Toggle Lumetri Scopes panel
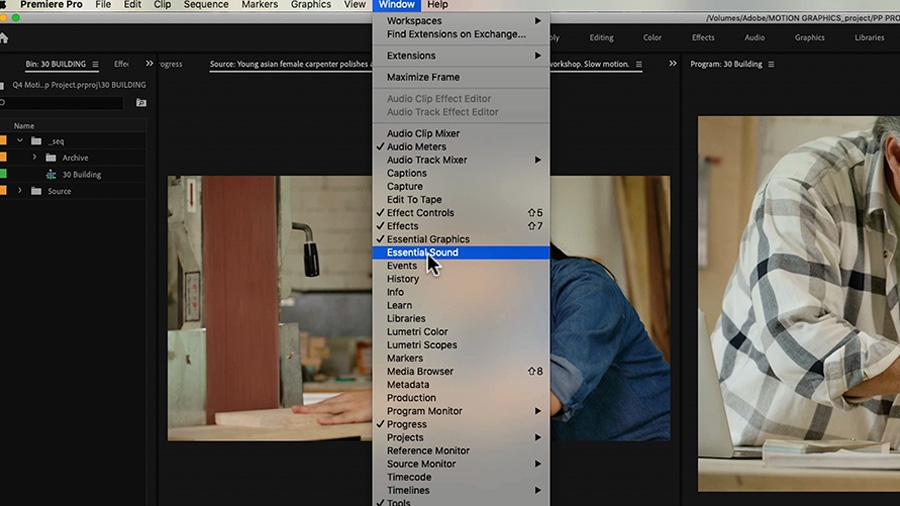 point(461,345)
